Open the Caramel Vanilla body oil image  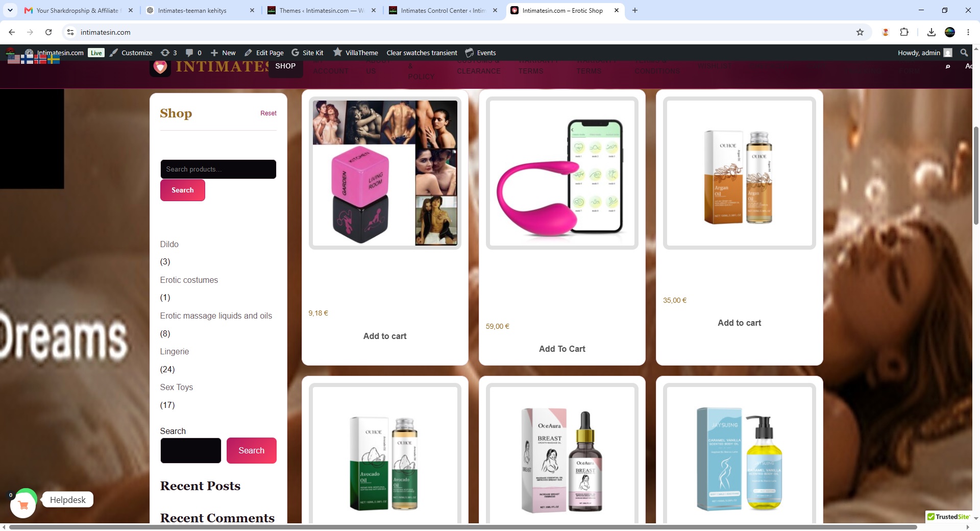739,454
